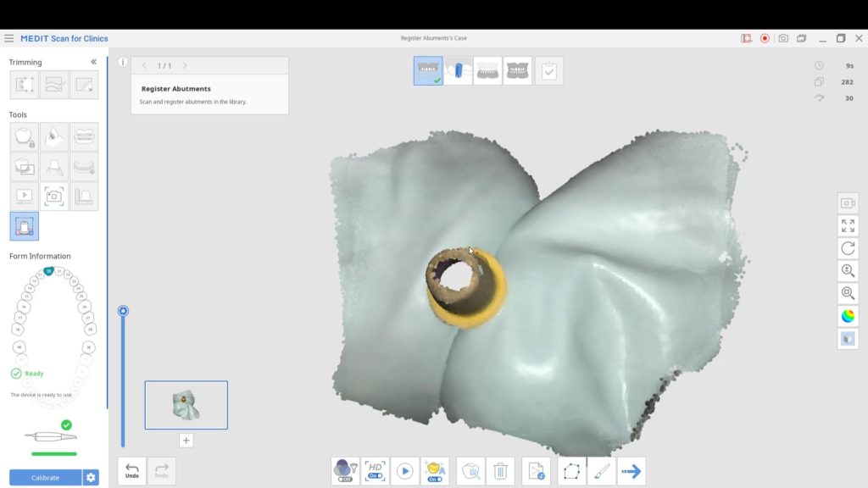
Task: Go to the previous guide page arrow
Action: 144,65
